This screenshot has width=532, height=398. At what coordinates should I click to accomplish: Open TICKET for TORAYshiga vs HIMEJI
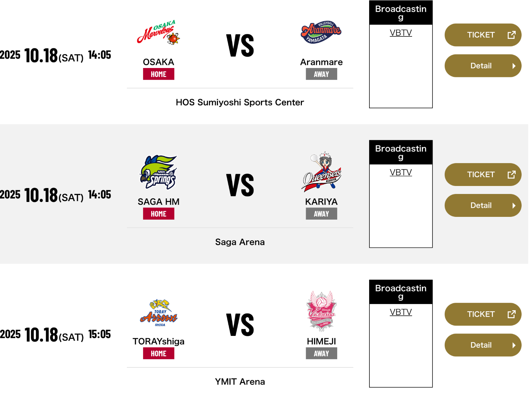483,314
